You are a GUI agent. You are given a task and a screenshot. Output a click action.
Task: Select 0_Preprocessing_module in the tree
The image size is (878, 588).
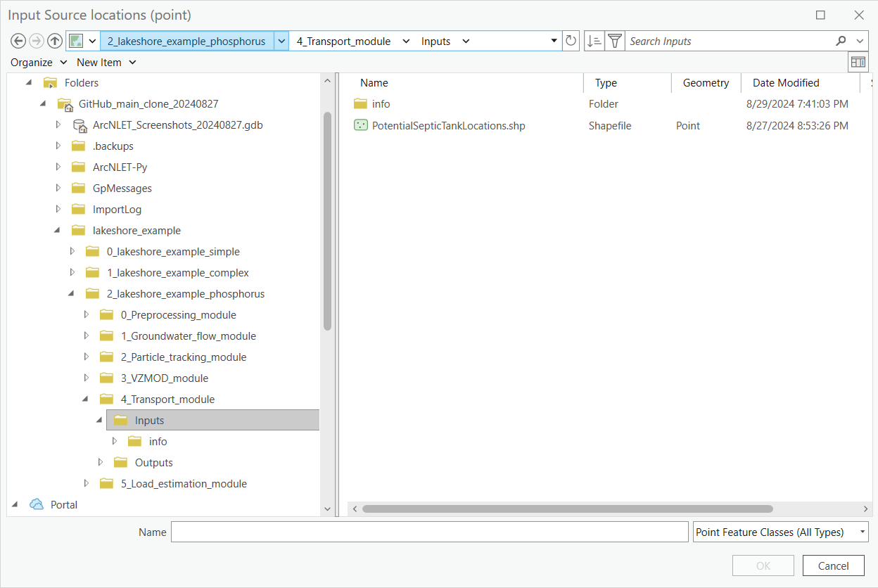[x=178, y=315]
